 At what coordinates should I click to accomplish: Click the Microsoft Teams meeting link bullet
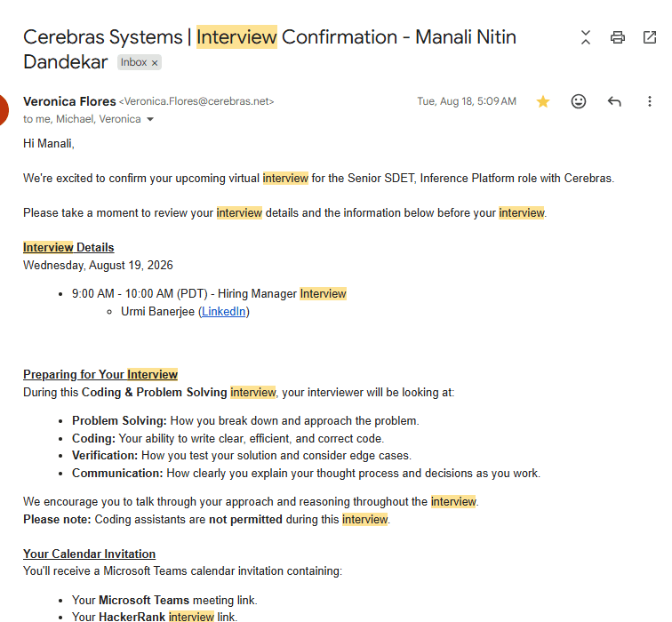[164, 600]
